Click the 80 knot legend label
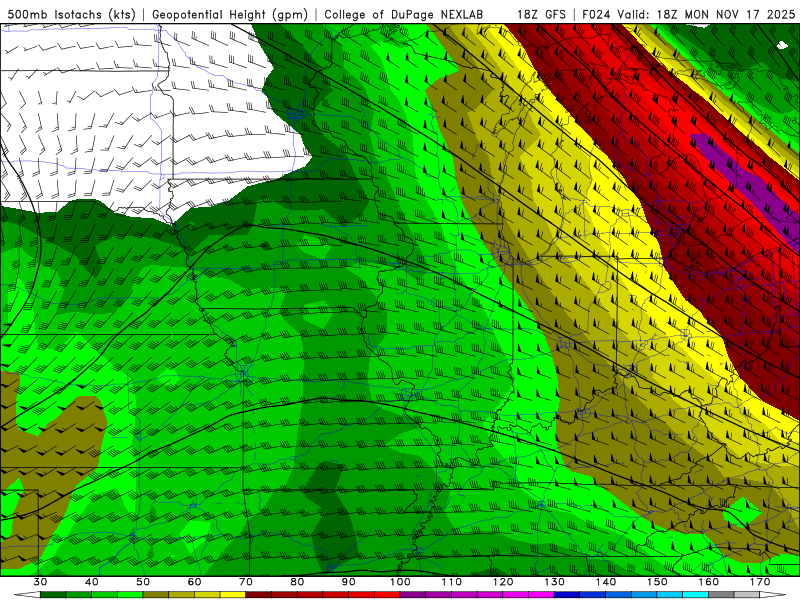The image size is (800, 600). pos(297,582)
